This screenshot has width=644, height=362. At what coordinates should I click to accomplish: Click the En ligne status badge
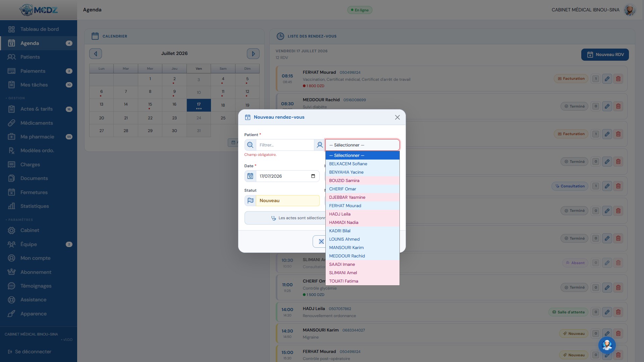pyautogui.click(x=360, y=10)
